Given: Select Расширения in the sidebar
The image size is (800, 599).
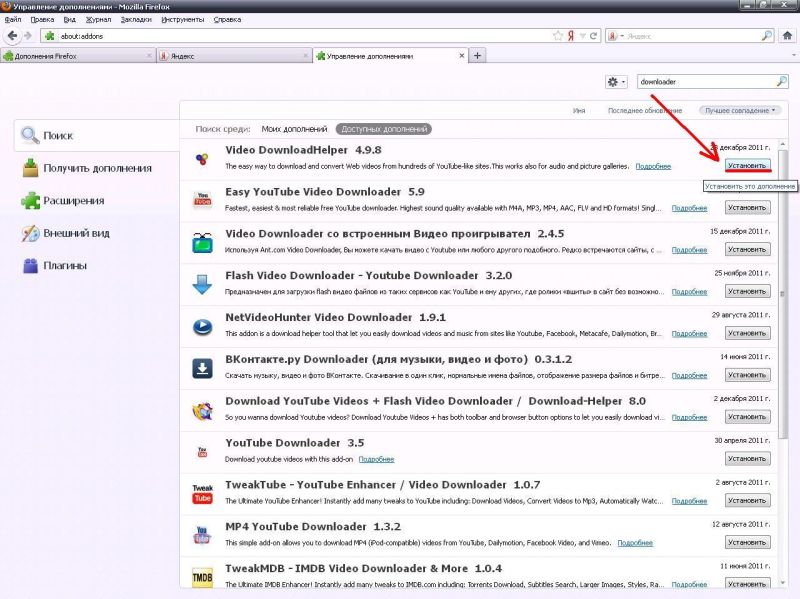Looking at the screenshot, I should tap(63, 201).
